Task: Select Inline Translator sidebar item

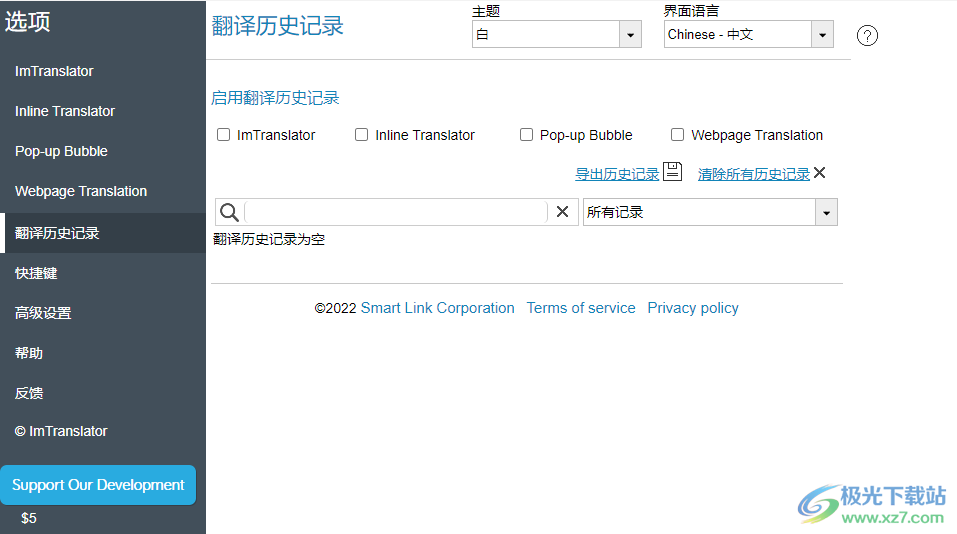Action: (65, 111)
